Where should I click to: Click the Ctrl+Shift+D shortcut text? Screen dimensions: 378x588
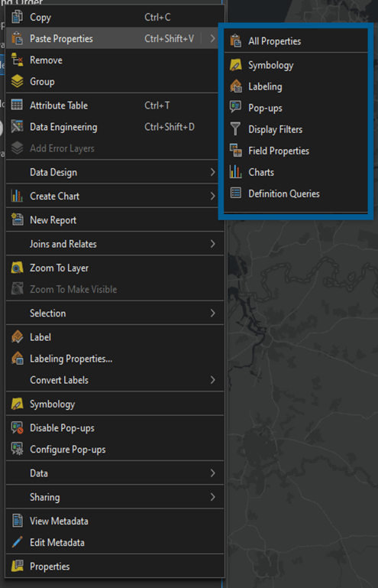tap(170, 127)
